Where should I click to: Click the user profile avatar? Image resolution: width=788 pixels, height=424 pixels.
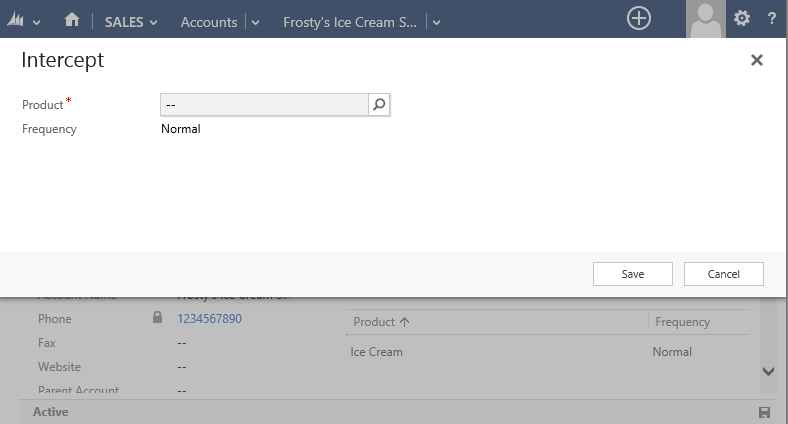tap(708, 19)
